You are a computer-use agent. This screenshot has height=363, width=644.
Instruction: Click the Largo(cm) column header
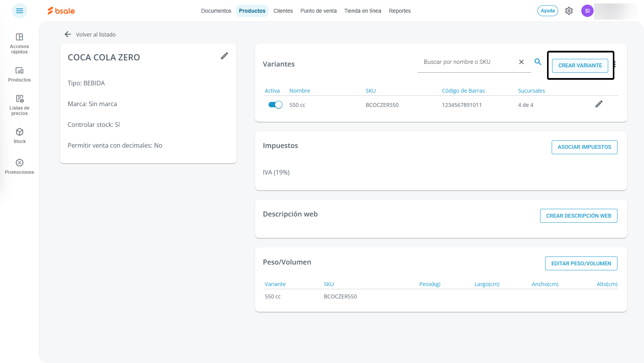pos(487,284)
